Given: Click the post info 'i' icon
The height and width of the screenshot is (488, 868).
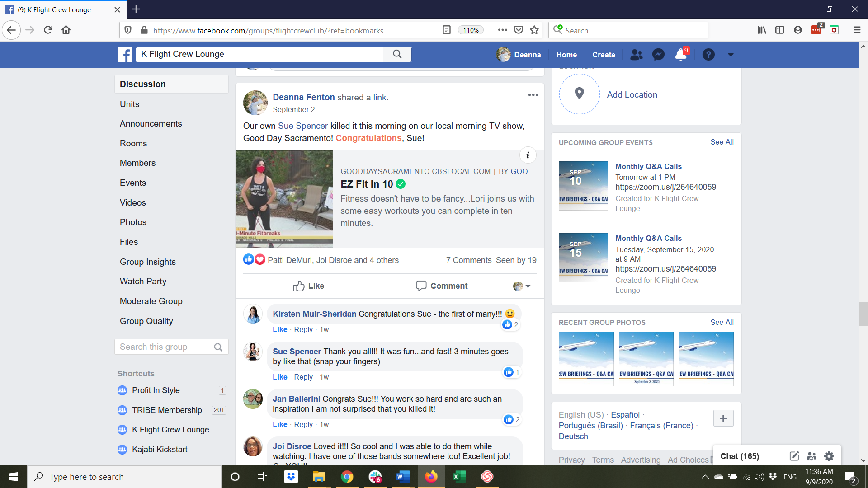Looking at the screenshot, I should coord(528,155).
